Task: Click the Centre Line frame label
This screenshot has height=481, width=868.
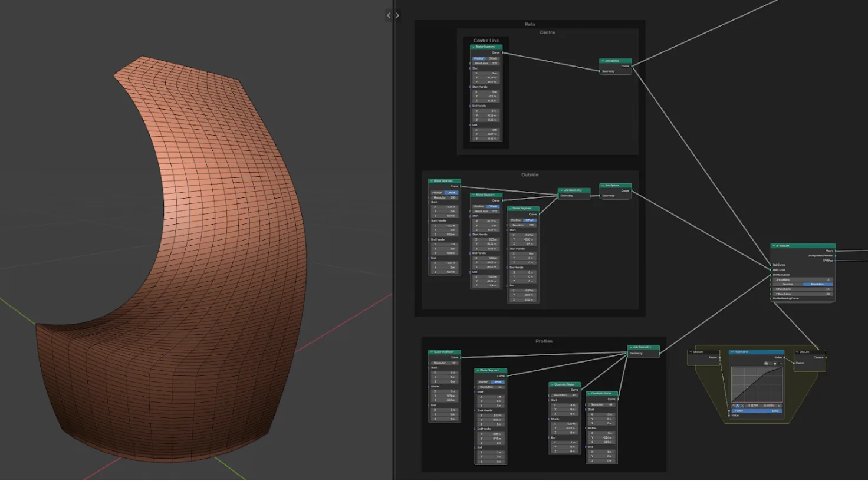Action: click(486, 41)
